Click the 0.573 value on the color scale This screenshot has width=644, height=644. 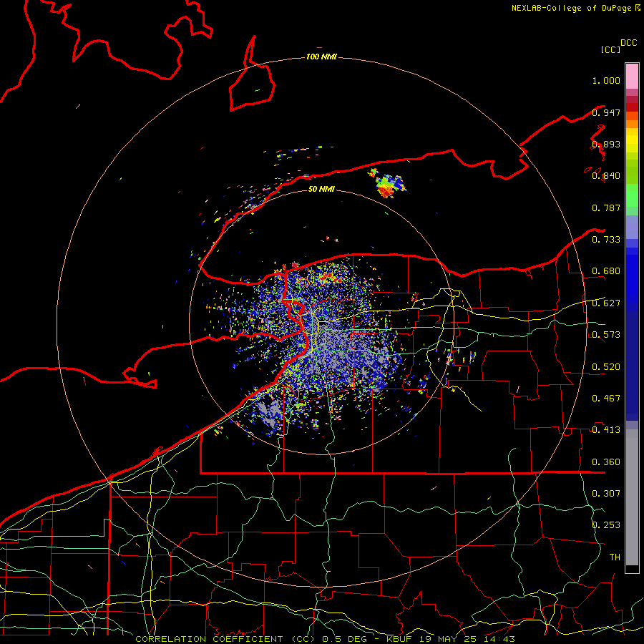606,335
